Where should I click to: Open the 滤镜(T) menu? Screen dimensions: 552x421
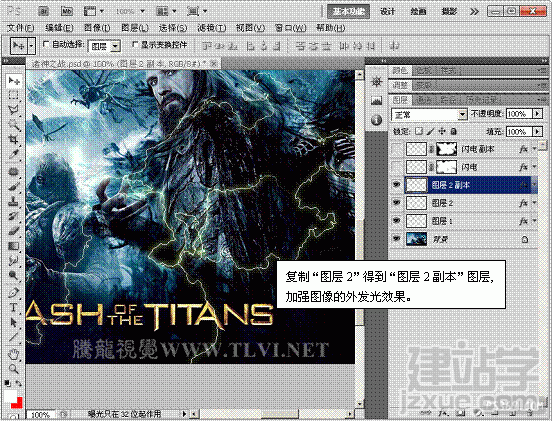pyautogui.click(x=211, y=28)
